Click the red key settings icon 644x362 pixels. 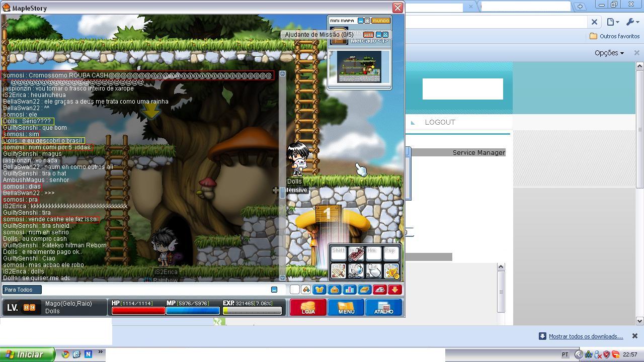pyautogui.click(x=380, y=290)
